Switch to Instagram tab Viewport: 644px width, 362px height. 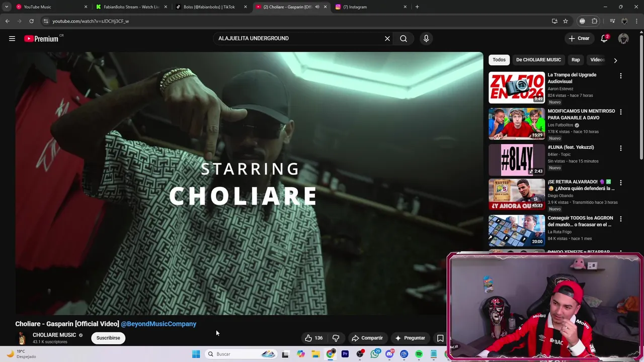(x=370, y=7)
